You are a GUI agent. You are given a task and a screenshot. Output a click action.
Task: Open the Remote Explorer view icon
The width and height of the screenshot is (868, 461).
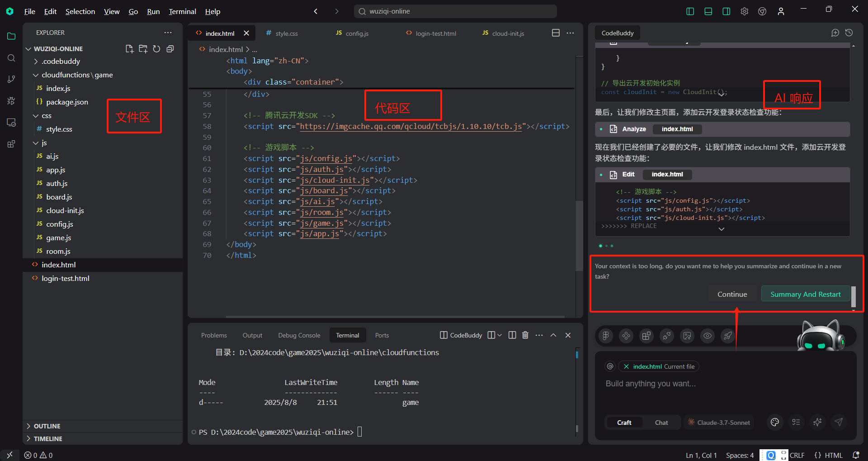[11, 123]
